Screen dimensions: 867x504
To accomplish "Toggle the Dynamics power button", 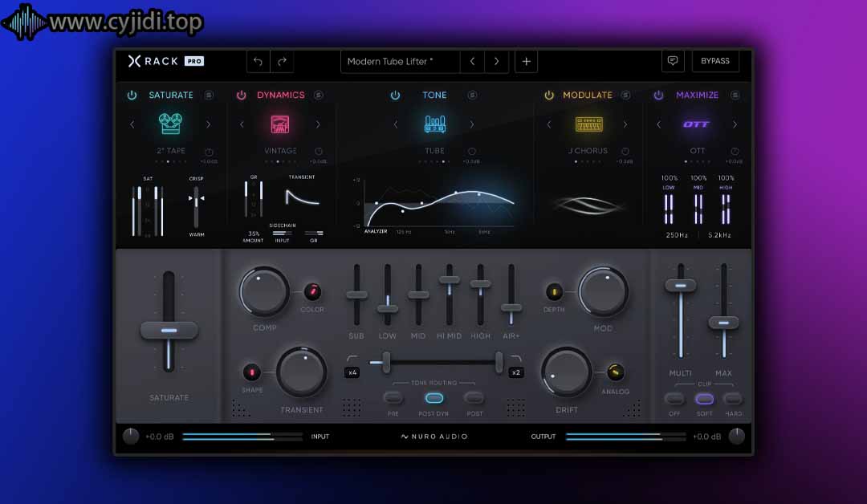I will click(x=241, y=95).
